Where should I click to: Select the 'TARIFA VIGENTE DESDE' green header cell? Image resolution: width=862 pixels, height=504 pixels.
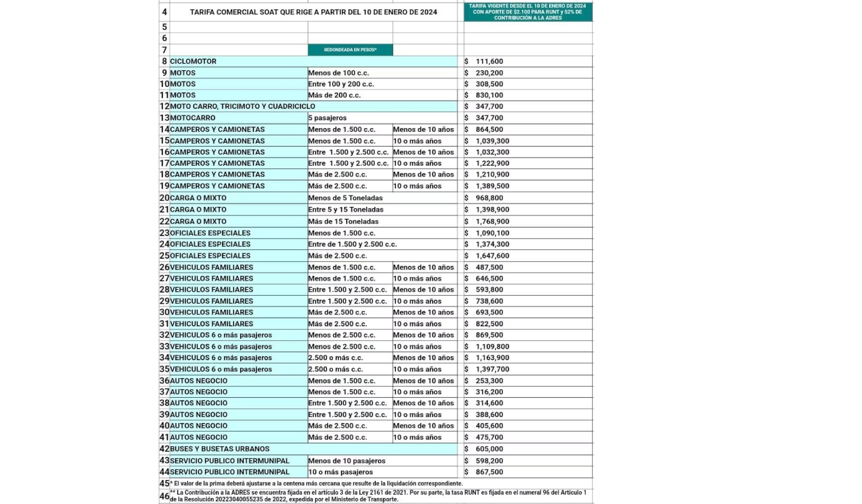(528, 12)
